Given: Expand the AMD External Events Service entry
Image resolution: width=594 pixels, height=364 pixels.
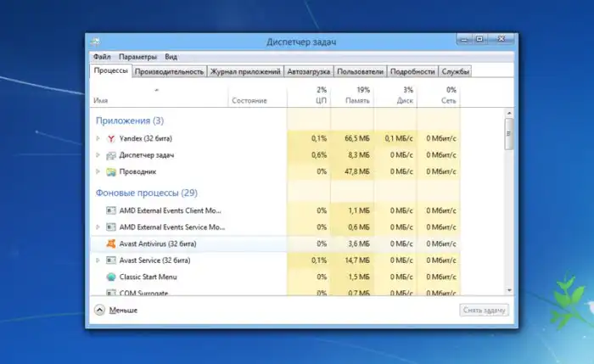Looking at the screenshot, I should pyautogui.click(x=98, y=227).
